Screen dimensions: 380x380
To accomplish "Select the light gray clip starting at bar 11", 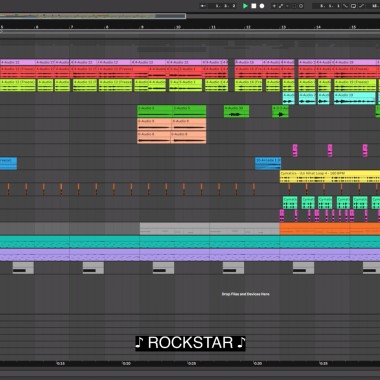I will (244, 229).
